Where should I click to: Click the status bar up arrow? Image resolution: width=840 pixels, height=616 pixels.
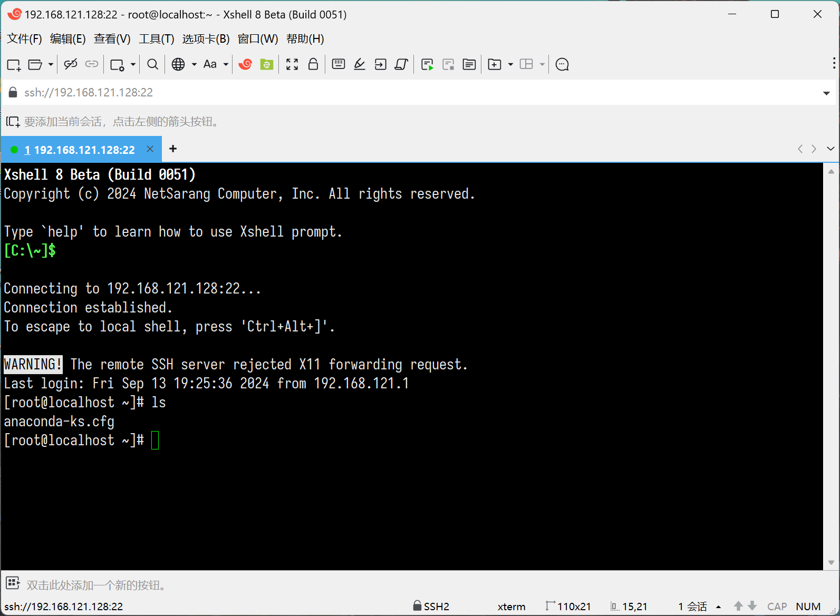click(738, 606)
